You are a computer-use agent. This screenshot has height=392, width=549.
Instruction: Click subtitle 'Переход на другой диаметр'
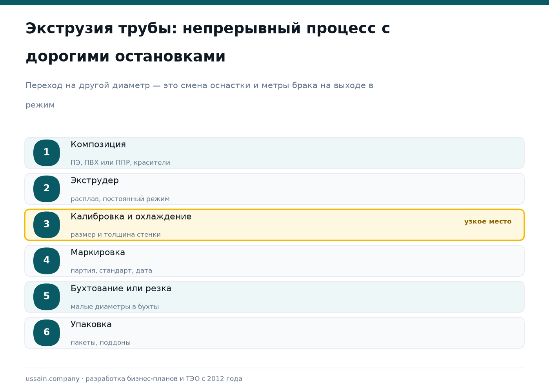[x=87, y=85]
